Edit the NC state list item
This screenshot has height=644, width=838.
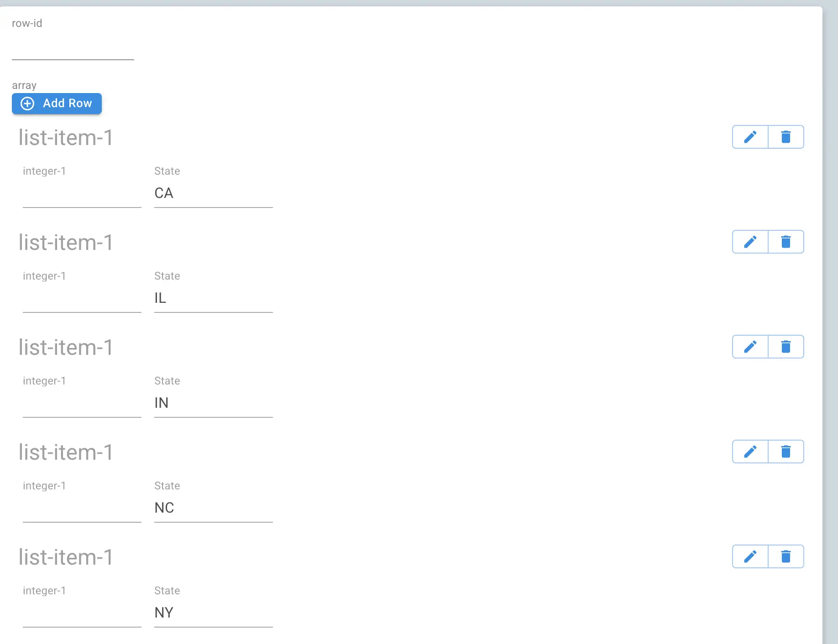pyautogui.click(x=749, y=452)
